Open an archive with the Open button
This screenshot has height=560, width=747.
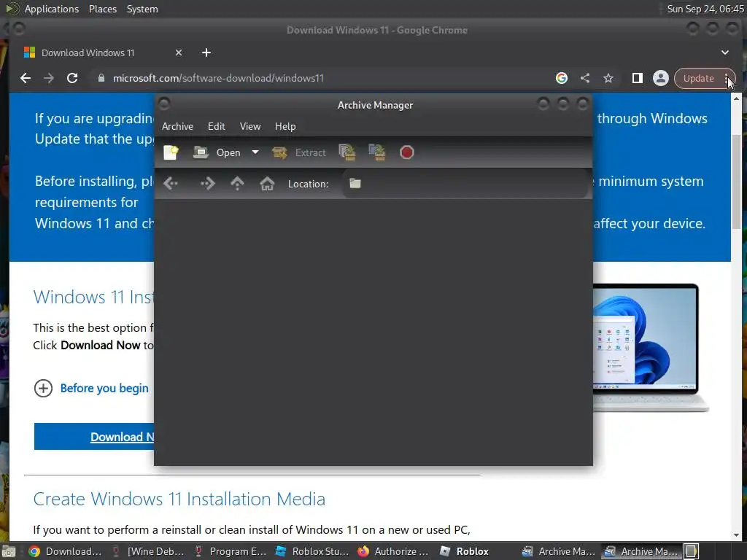[217, 152]
